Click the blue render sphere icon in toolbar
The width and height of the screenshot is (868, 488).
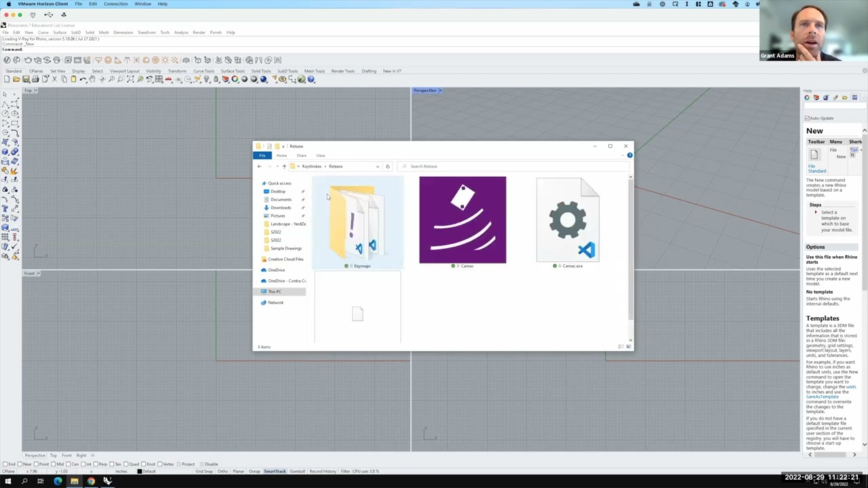tap(263, 79)
